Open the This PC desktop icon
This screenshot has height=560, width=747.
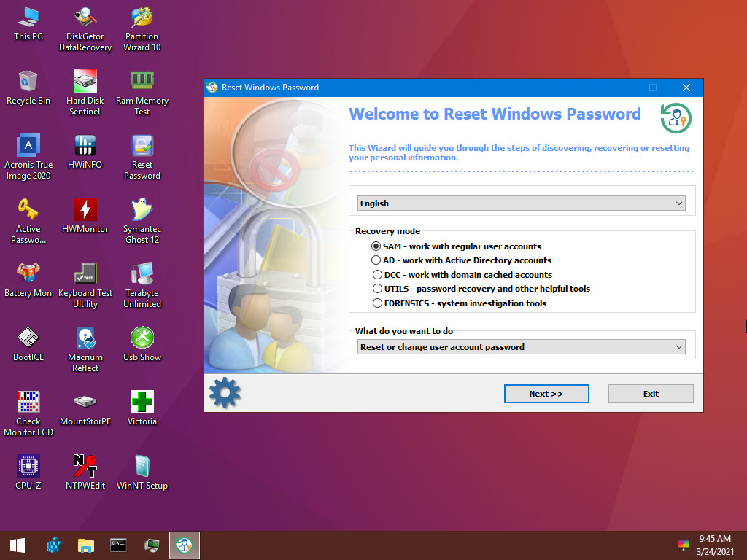tap(28, 24)
